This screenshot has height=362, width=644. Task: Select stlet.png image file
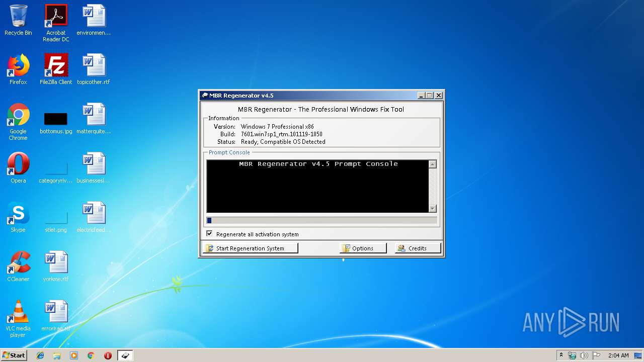[x=56, y=220]
